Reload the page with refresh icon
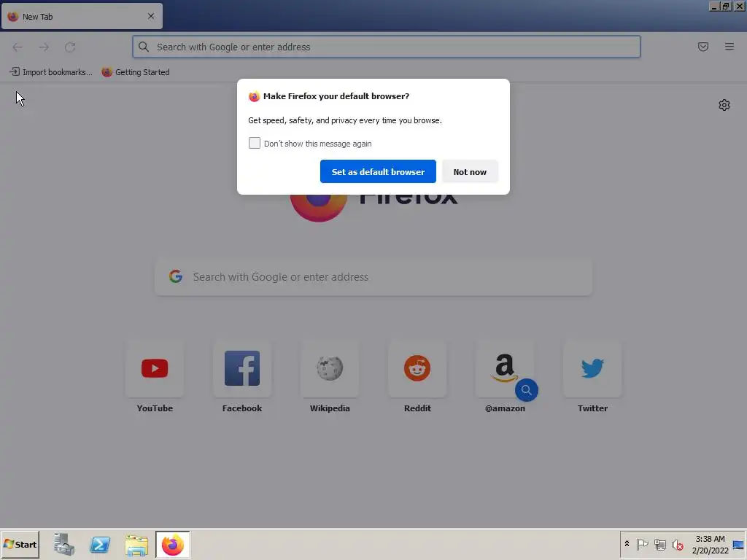The width and height of the screenshot is (747, 560). 70,47
